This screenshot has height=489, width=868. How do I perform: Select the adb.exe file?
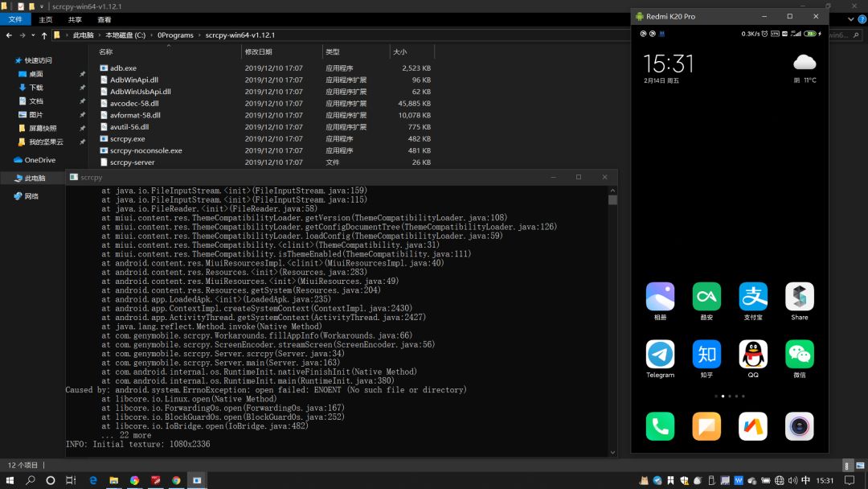123,68
